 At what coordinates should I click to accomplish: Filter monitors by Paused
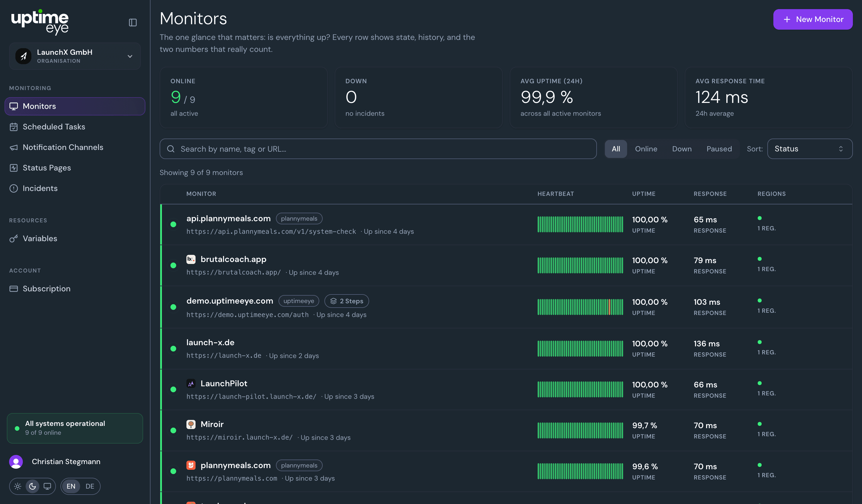(719, 149)
